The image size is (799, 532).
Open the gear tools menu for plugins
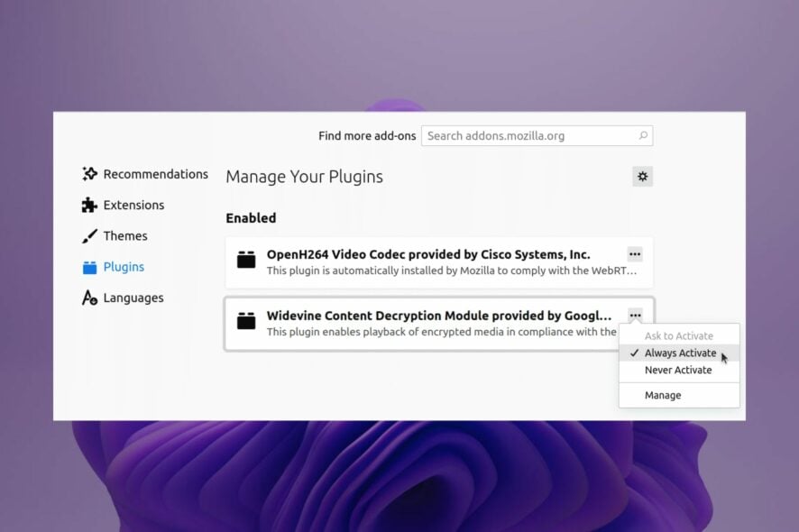point(643,177)
